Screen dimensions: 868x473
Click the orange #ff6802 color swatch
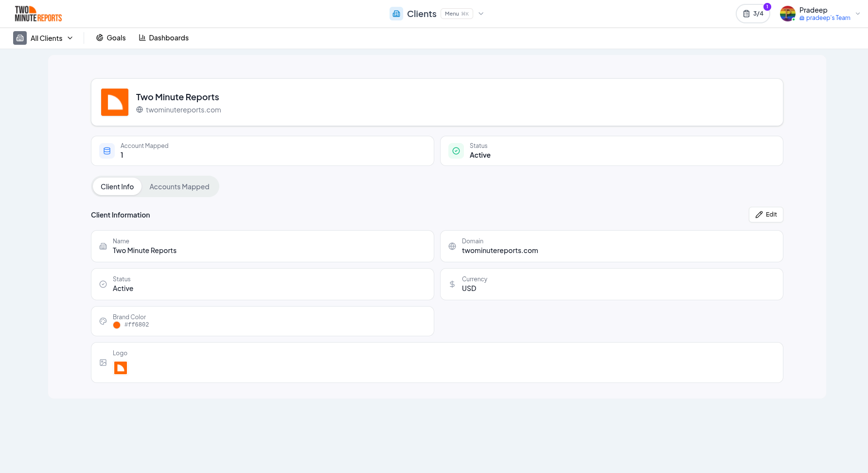coord(117,325)
